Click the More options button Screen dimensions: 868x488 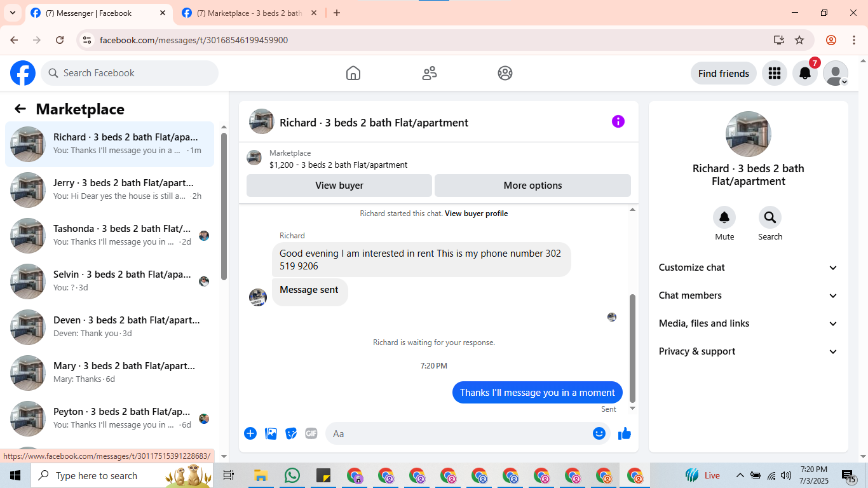pyautogui.click(x=532, y=186)
